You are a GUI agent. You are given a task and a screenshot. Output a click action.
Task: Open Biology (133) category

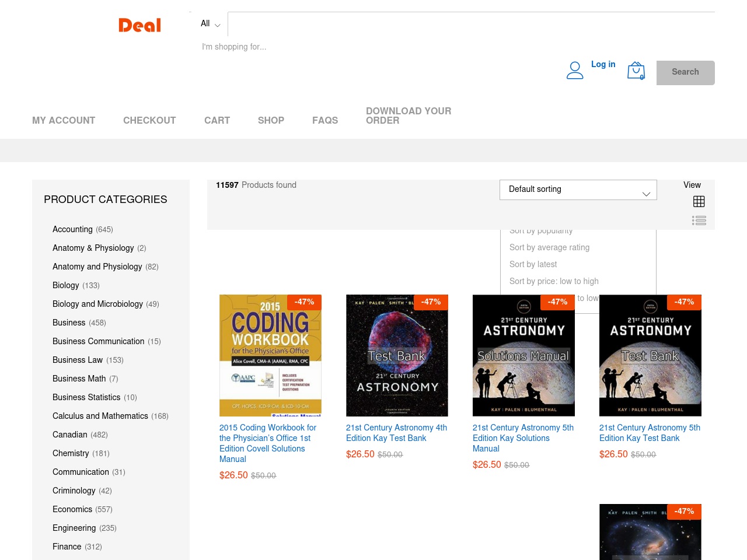[x=66, y=285]
